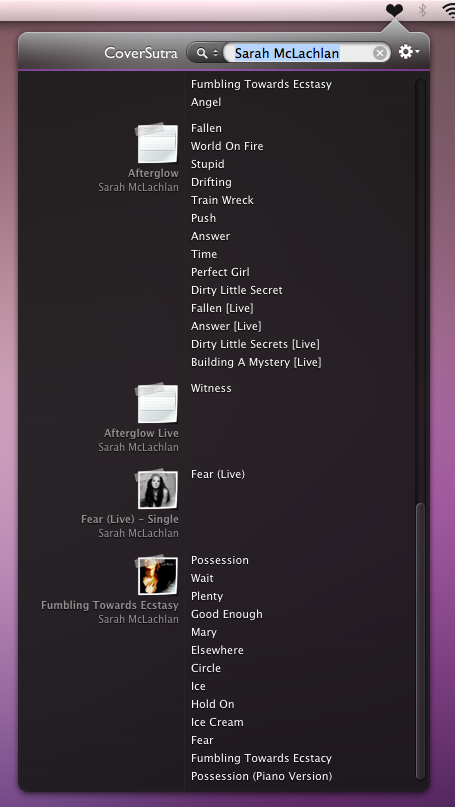Image resolution: width=455 pixels, height=807 pixels.
Task: Play the song Drifting
Action: click(x=211, y=182)
